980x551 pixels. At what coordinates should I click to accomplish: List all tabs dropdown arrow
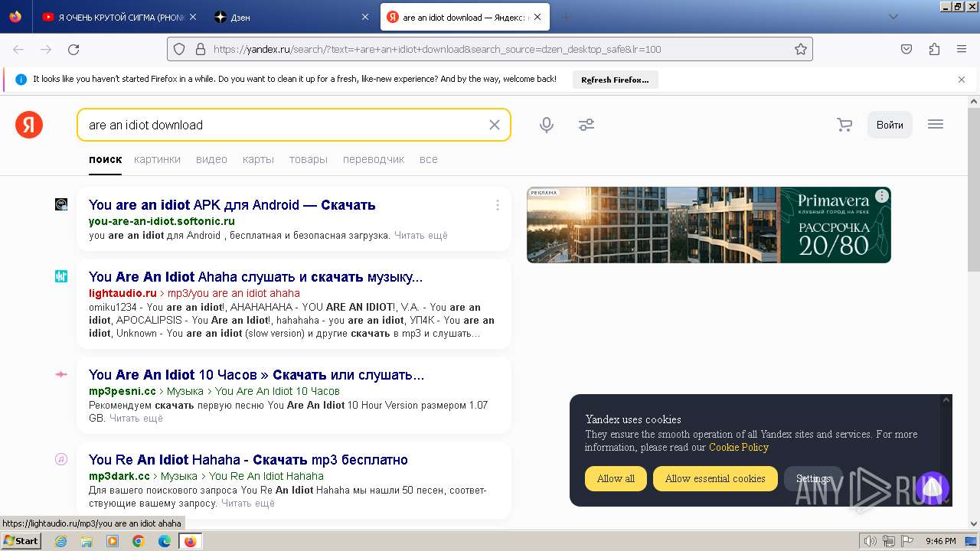(x=893, y=17)
